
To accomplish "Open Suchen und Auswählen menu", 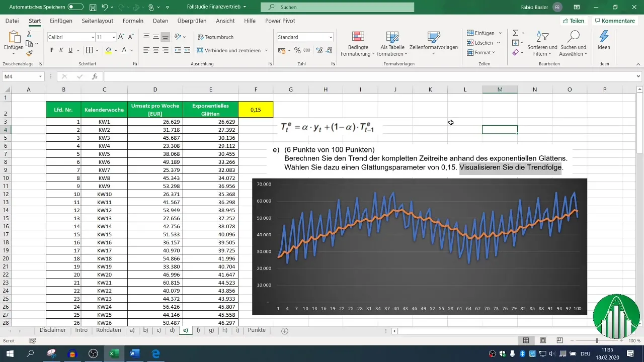I will tap(574, 44).
